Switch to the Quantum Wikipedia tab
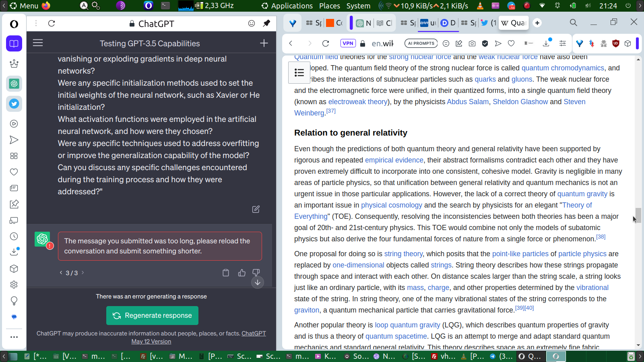Viewport: 644px width, 362px height. (x=514, y=23)
